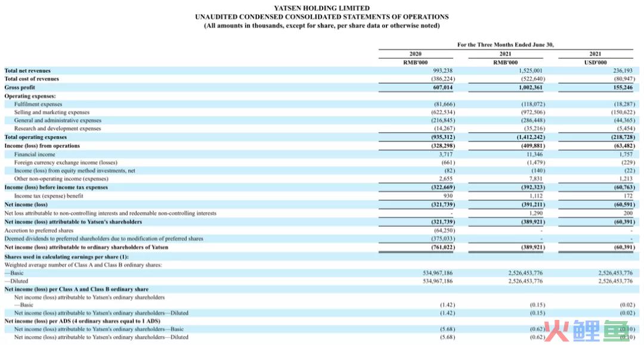Select the financial income value "3,717"

point(445,155)
